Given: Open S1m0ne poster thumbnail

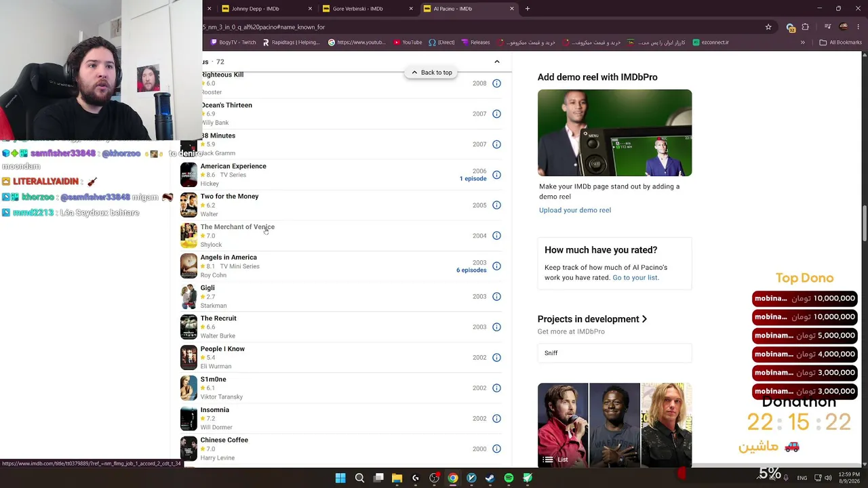Looking at the screenshot, I should coord(189,388).
